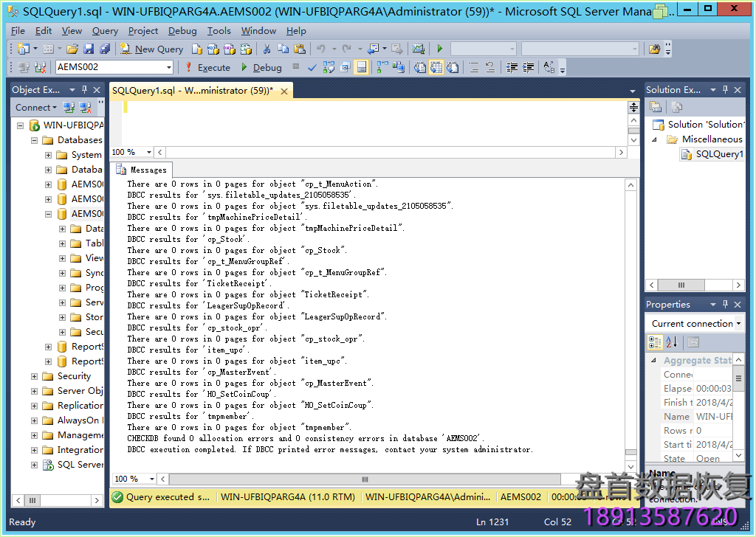Screen dimensions: 756x537
Task: Click the Messages horizontal scrollbar thumb
Action: coord(365,479)
